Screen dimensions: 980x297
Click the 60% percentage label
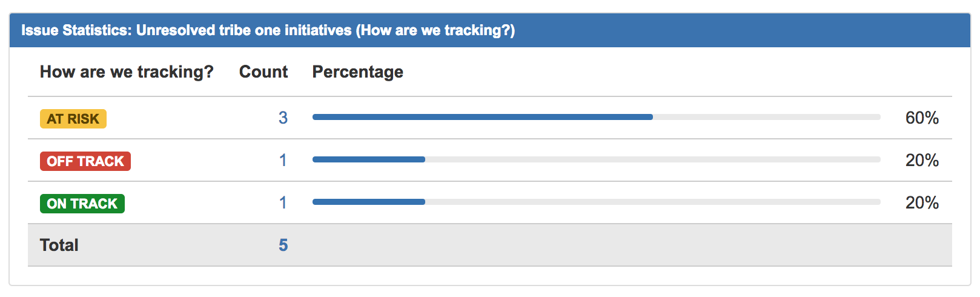tap(922, 118)
